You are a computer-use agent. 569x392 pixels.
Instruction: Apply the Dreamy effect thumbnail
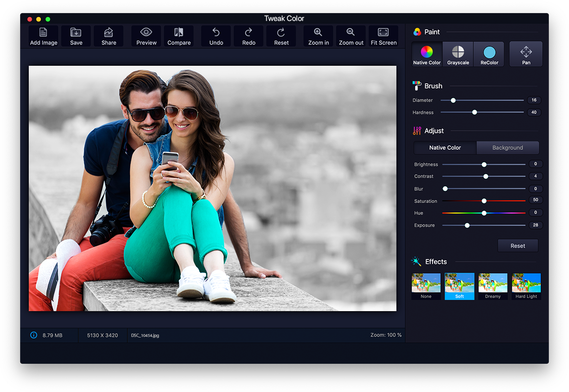493,286
